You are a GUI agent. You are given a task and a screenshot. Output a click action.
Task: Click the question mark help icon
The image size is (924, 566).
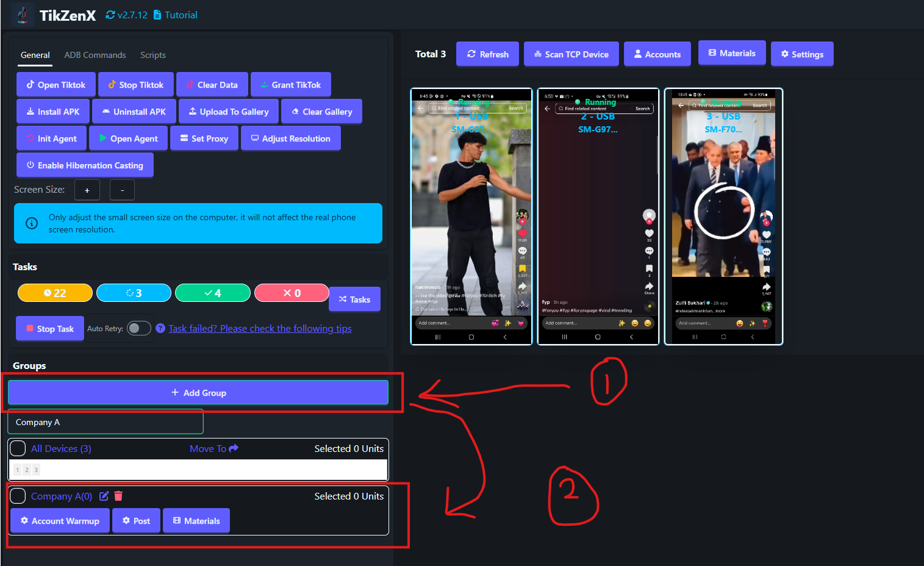(160, 328)
